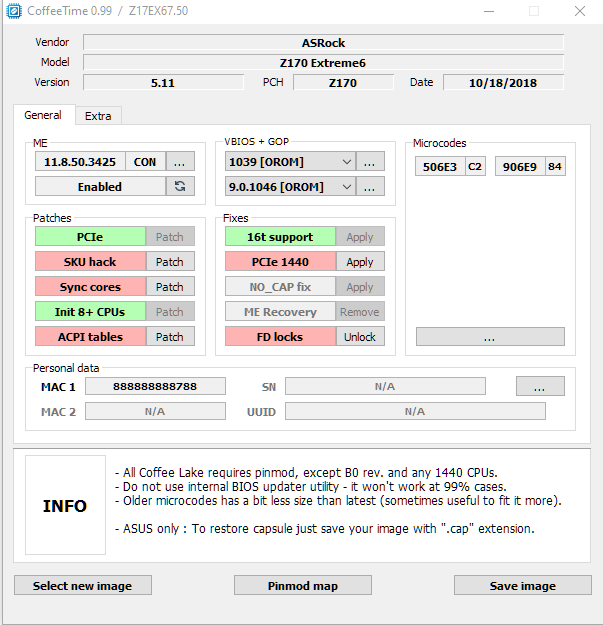Click the SN field
603x625 pixels.
[x=385, y=386]
